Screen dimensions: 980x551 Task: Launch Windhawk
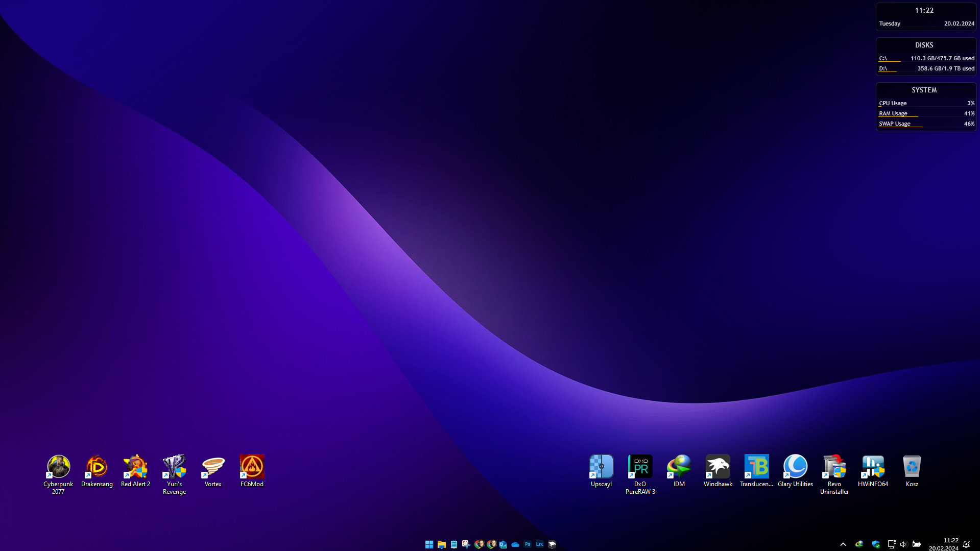pyautogui.click(x=718, y=466)
